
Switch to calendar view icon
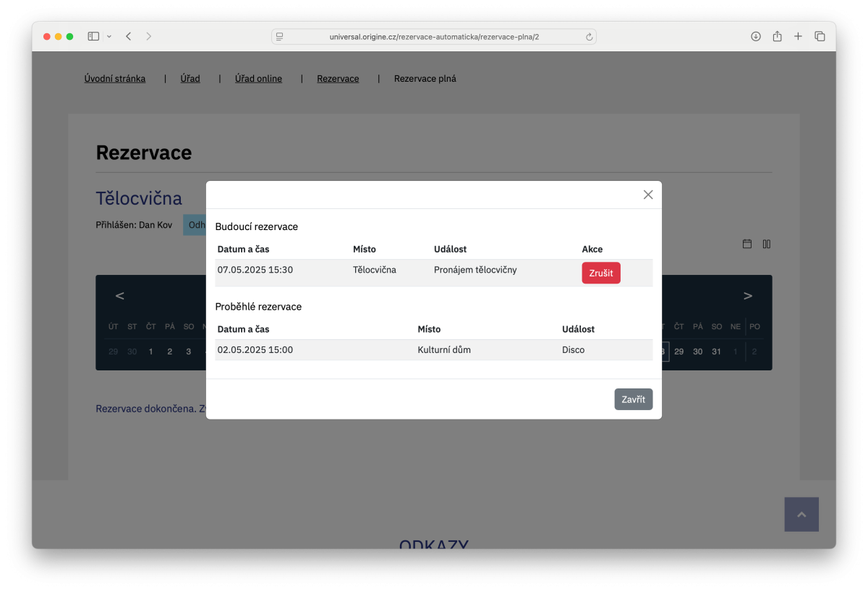(747, 244)
